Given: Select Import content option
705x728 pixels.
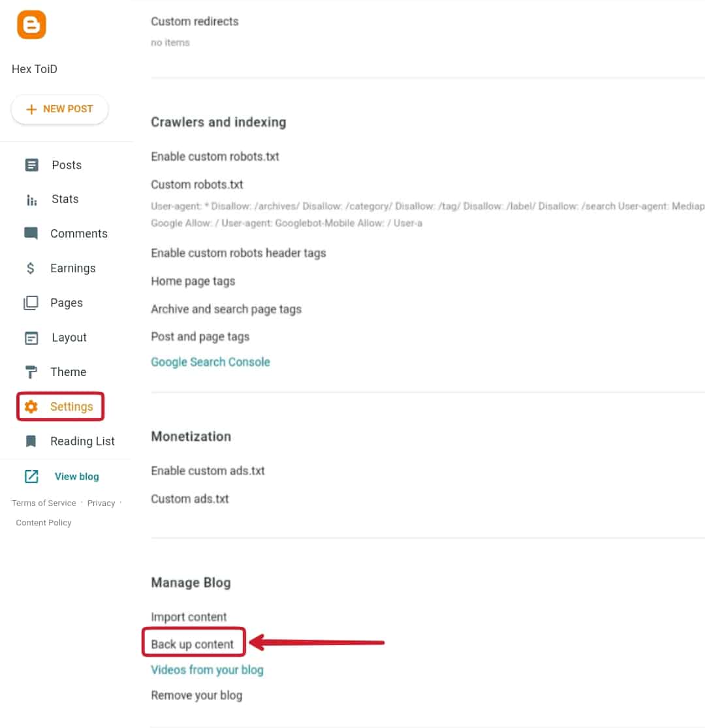Looking at the screenshot, I should click(x=189, y=617).
